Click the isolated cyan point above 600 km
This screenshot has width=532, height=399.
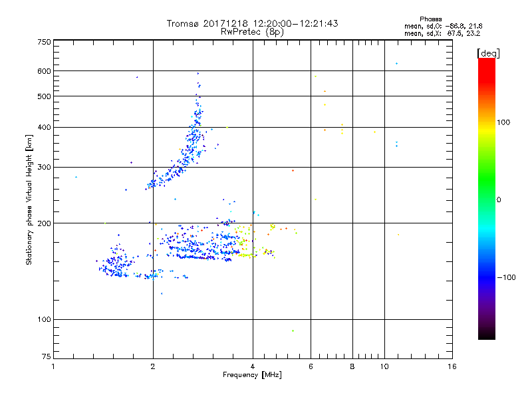[x=396, y=63]
